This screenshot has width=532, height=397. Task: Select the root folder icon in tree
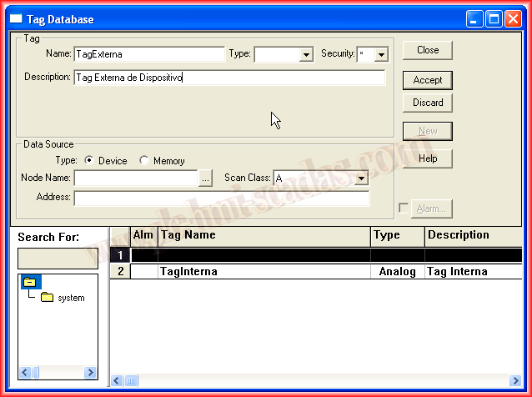pyautogui.click(x=32, y=283)
